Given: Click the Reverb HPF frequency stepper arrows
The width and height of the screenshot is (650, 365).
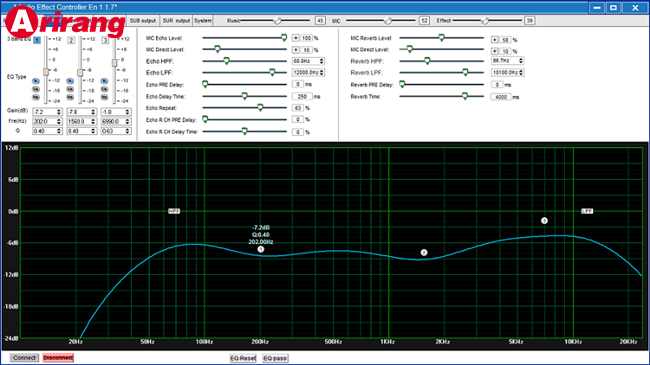Looking at the screenshot, I should pos(521,61).
